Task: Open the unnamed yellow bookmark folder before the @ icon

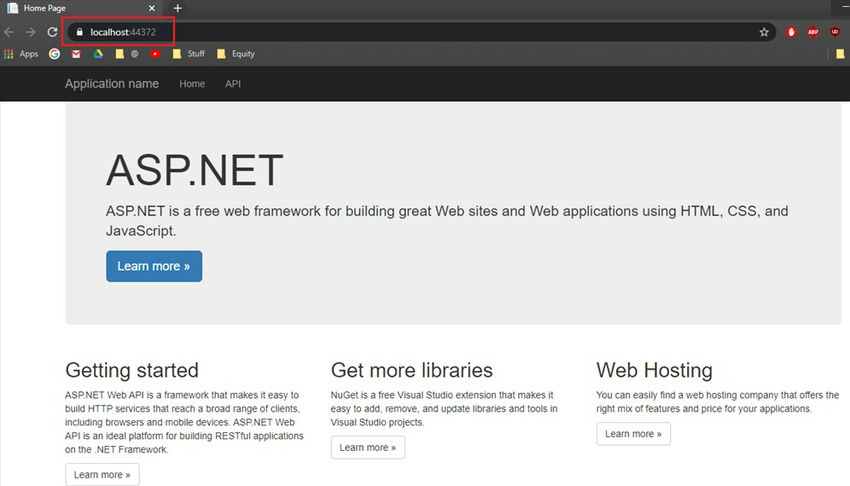Action: pyautogui.click(x=119, y=54)
